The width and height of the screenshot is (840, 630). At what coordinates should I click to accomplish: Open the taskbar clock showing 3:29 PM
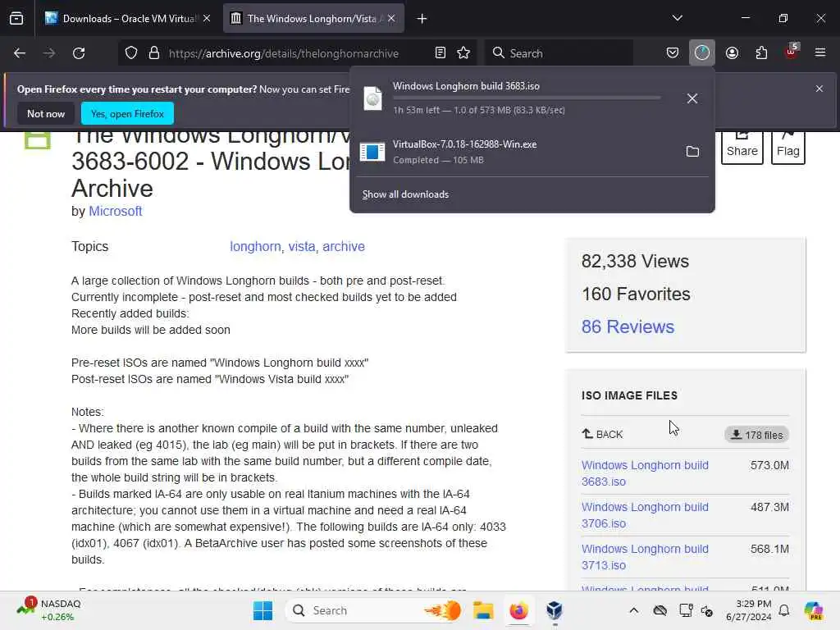[x=749, y=610]
